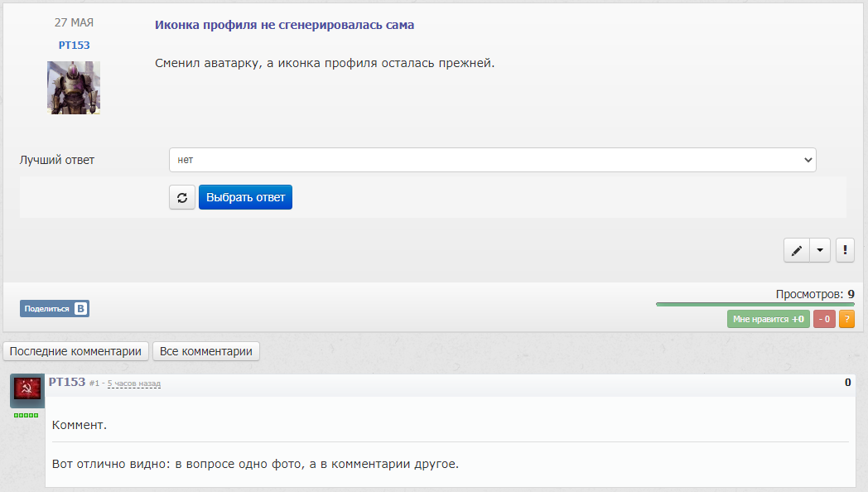Click the red dislike minus button
The image size is (868, 492).
point(824,319)
